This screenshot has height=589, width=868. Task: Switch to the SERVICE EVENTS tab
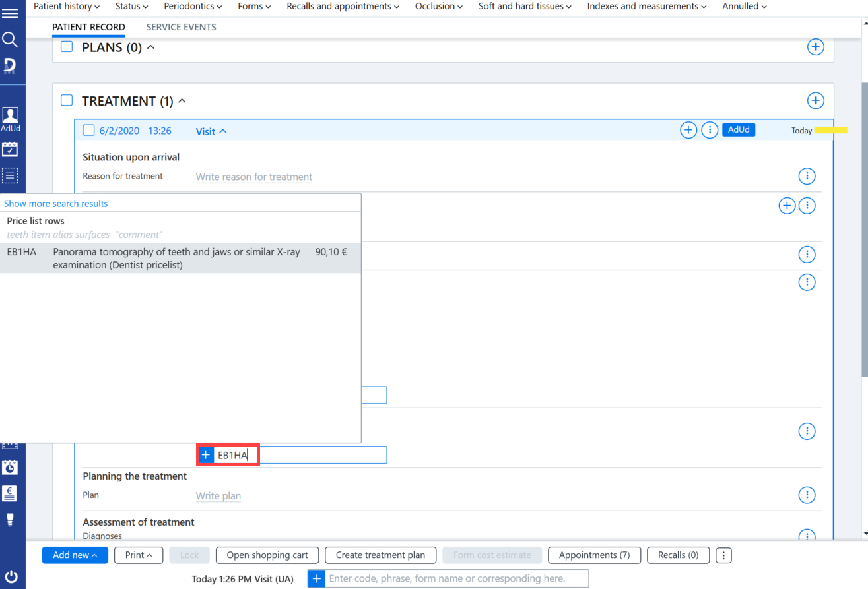[181, 27]
